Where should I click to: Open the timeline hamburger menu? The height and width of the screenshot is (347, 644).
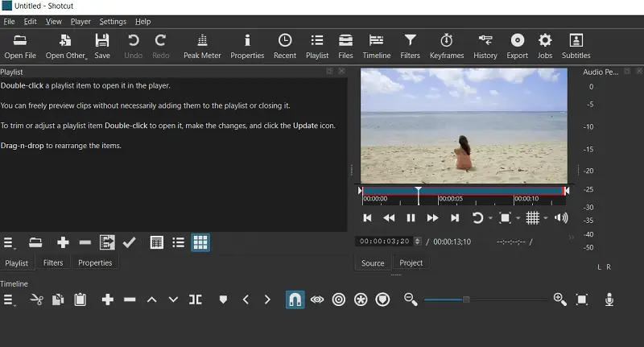tap(9, 300)
